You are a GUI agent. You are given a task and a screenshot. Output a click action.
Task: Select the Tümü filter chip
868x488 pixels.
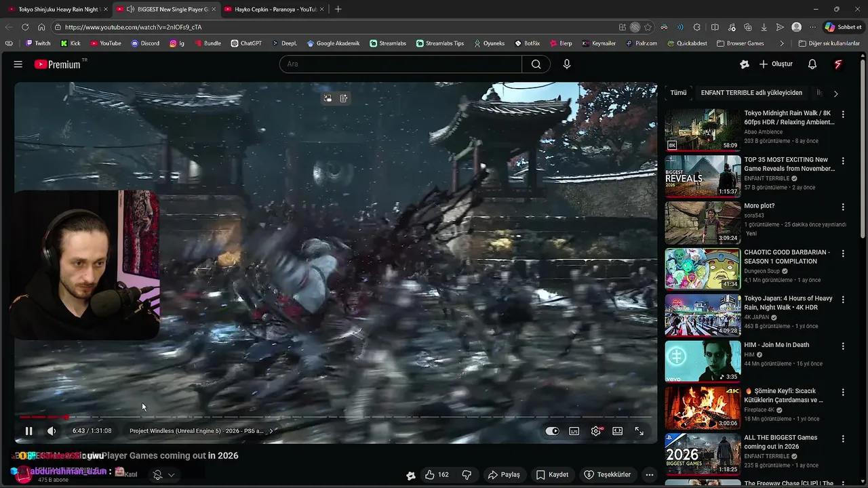click(678, 93)
